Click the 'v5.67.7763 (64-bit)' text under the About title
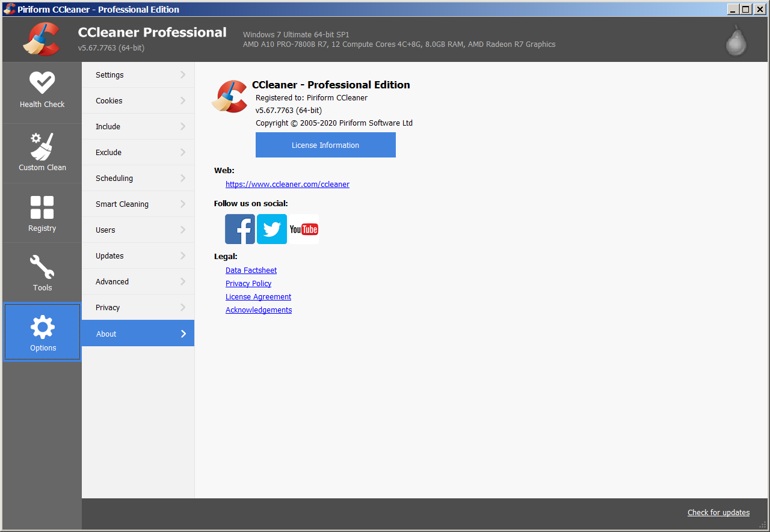 tap(289, 111)
